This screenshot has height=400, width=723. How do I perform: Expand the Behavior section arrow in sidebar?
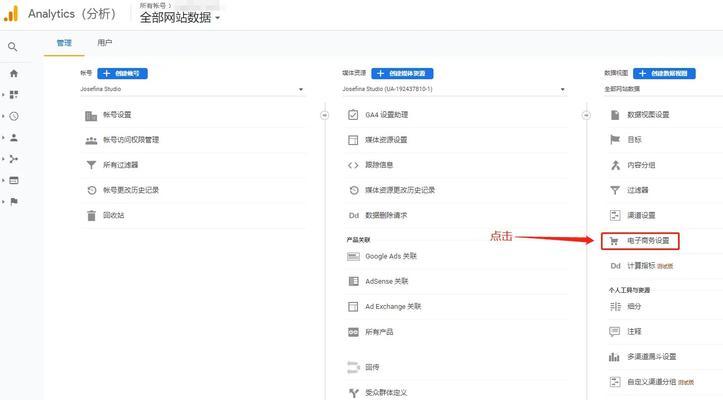pos(3,180)
